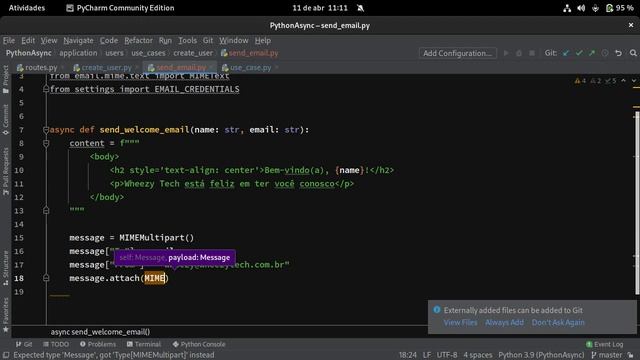The image size is (640, 360).
Task: Click the create_user breadcrumb
Action: (x=193, y=53)
